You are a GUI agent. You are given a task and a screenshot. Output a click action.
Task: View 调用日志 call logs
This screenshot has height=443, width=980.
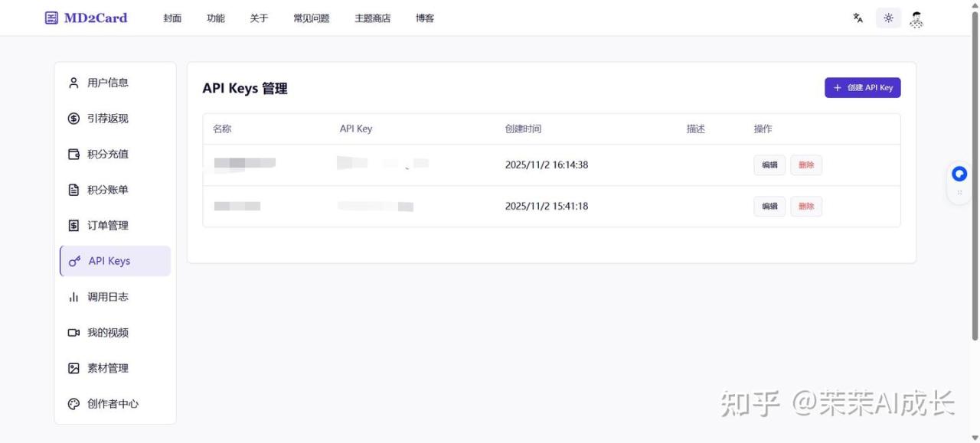107,297
